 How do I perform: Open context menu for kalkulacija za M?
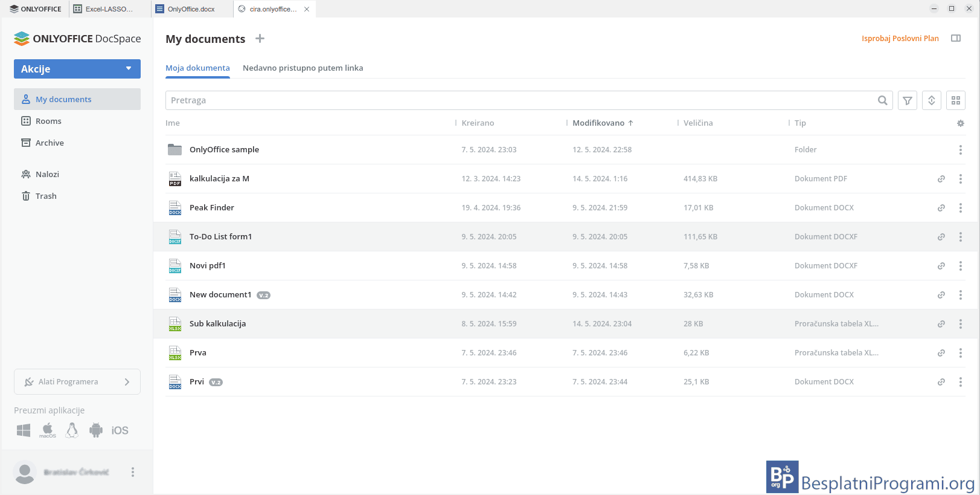coord(960,179)
